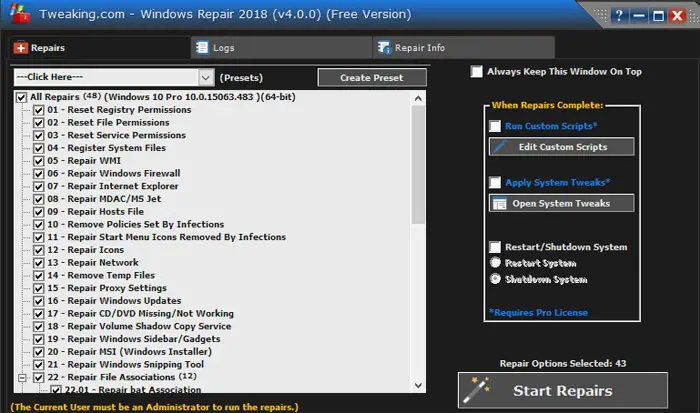Click the title bar grip dots icon
Screen dimensions: 700x413
click(602, 16)
